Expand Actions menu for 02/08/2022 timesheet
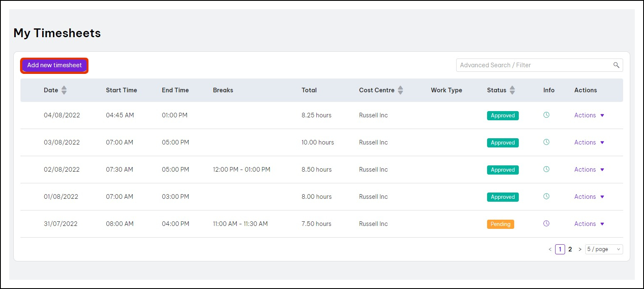Screen dimensions: 644x289 click(x=589, y=170)
